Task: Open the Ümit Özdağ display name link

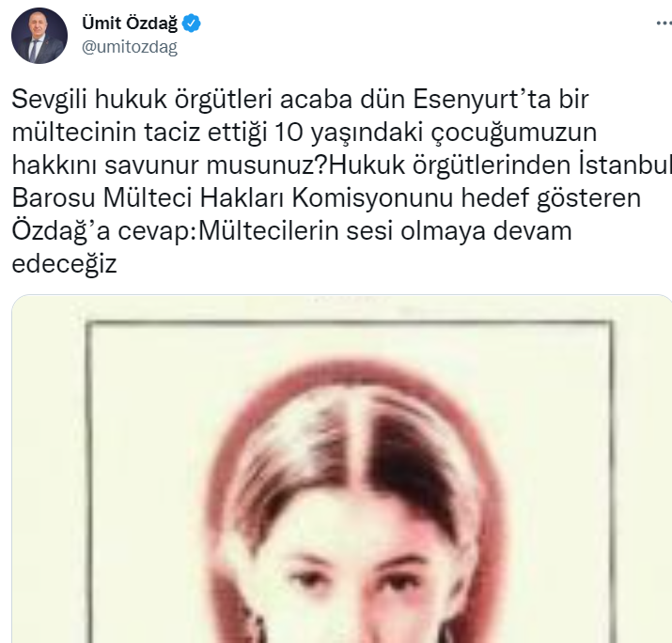Action: (x=130, y=24)
